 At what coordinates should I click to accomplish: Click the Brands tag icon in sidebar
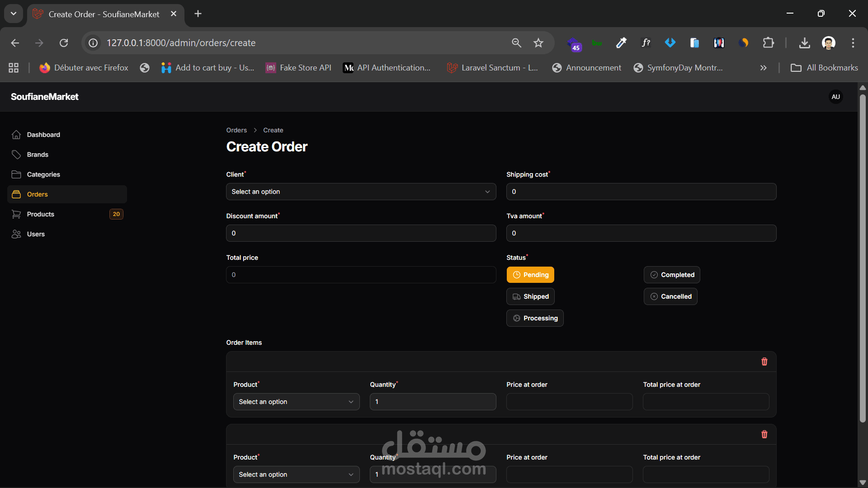[x=16, y=155]
